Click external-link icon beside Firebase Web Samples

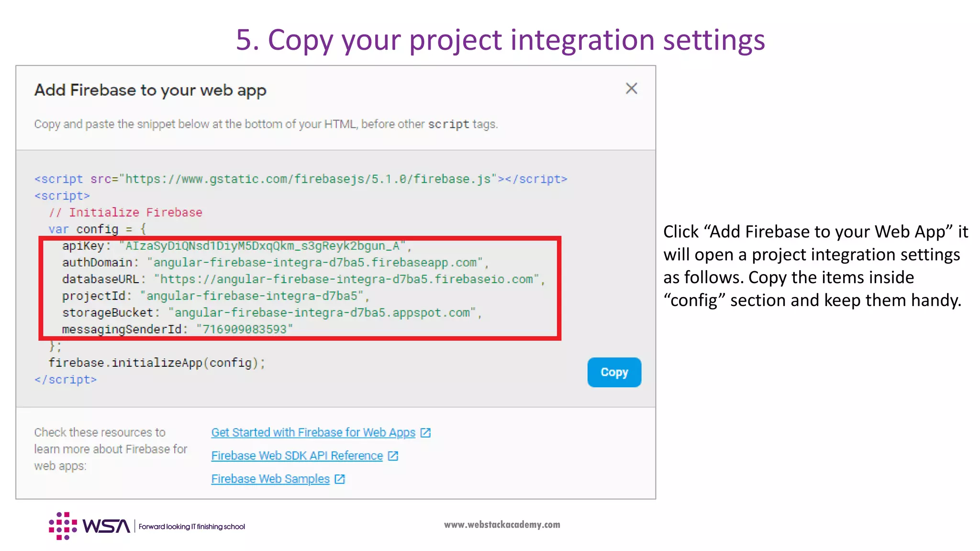click(340, 479)
